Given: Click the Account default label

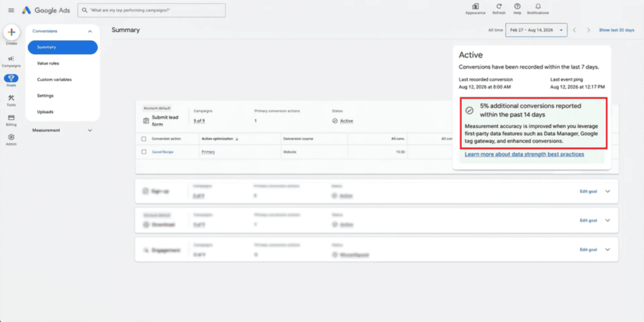Looking at the screenshot, I should (x=157, y=108).
